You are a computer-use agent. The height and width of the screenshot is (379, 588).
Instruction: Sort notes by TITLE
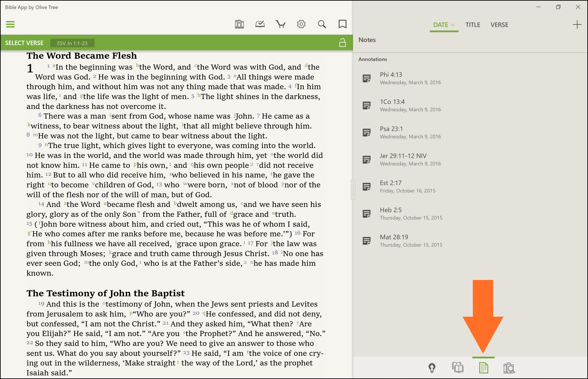473,25
